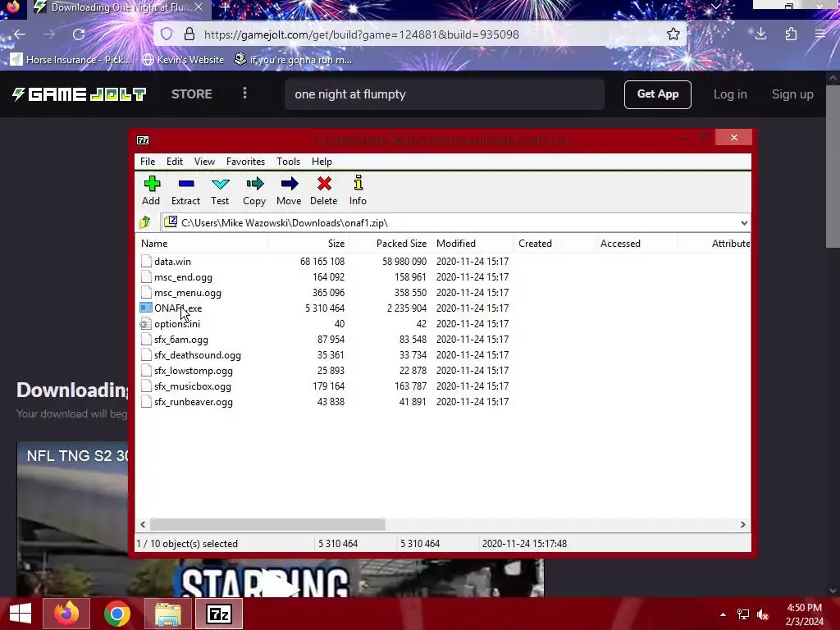Click the 7-Zip horizontal scrollbar thumb
Image resolution: width=840 pixels, height=630 pixels.
[x=267, y=524]
